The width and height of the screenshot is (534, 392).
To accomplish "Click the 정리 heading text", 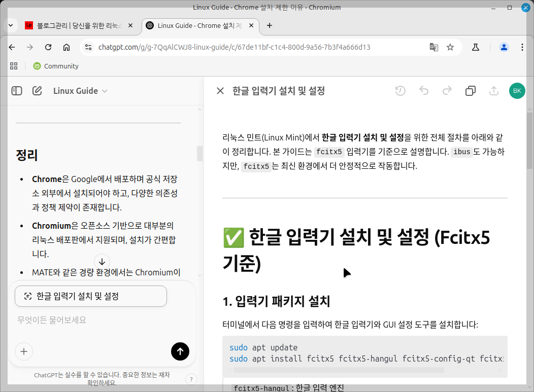I will (x=26, y=155).
